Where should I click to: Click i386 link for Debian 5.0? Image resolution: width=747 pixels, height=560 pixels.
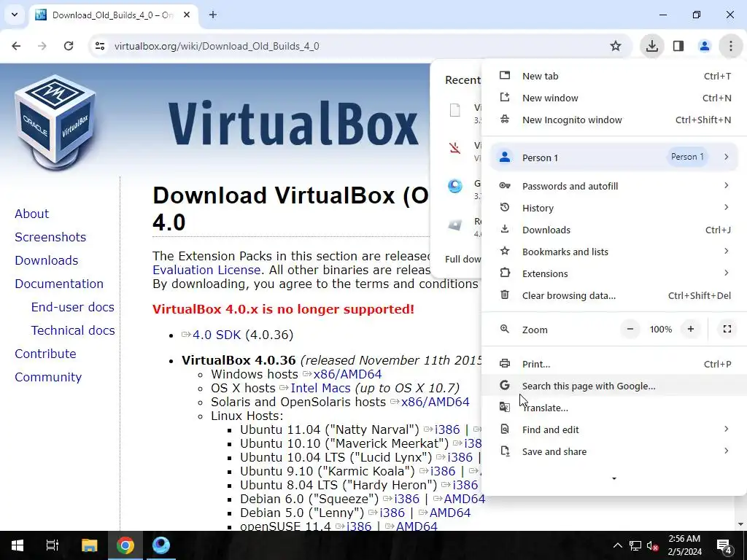[x=392, y=513]
